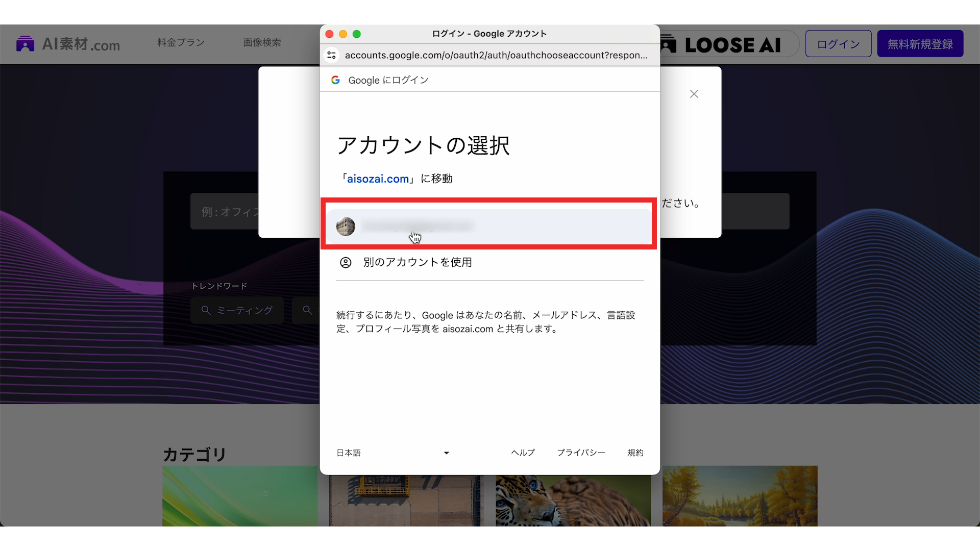
Task: Close the background modal with X
Action: tap(694, 94)
